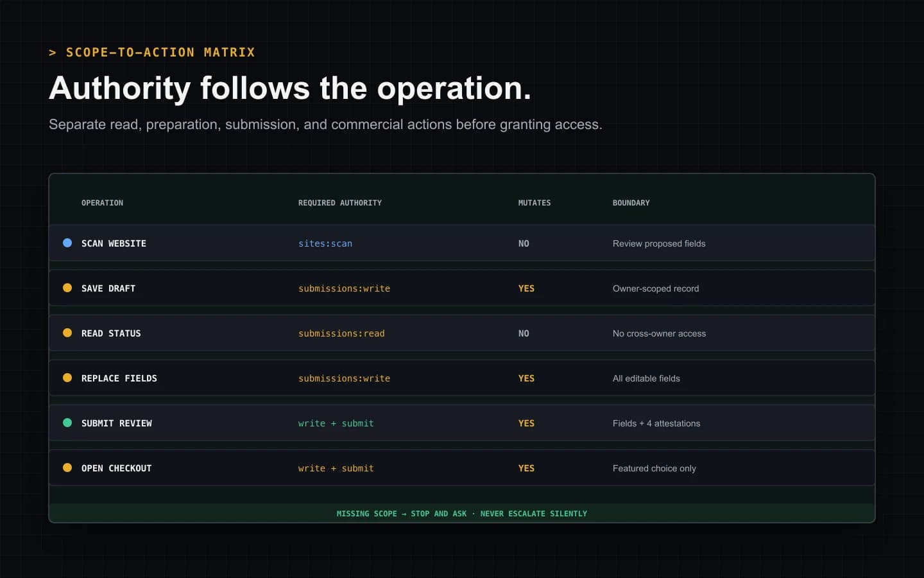The height and width of the screenshot is (578, 924).
Task: Click the subtitle about separating actions
Action: [x=325, y=125]
